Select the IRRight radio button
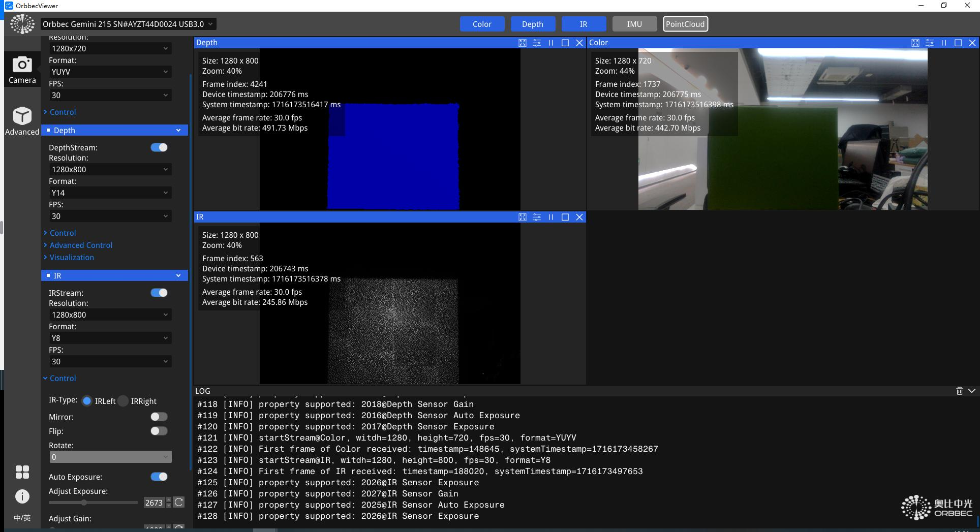 pyautogui.click(x=123, y=401)
